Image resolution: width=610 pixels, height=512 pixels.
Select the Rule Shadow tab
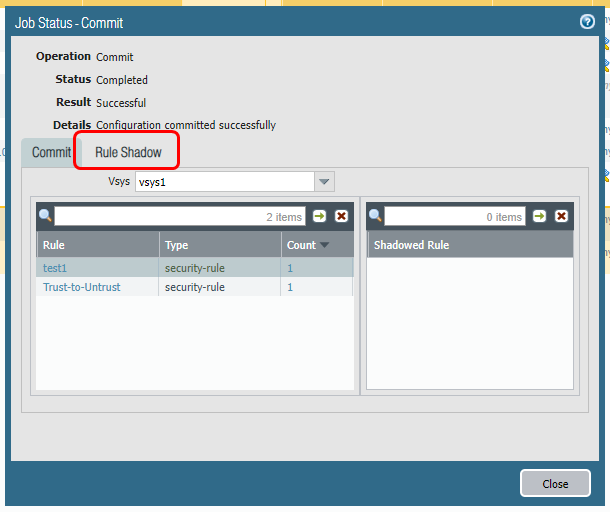128,152
